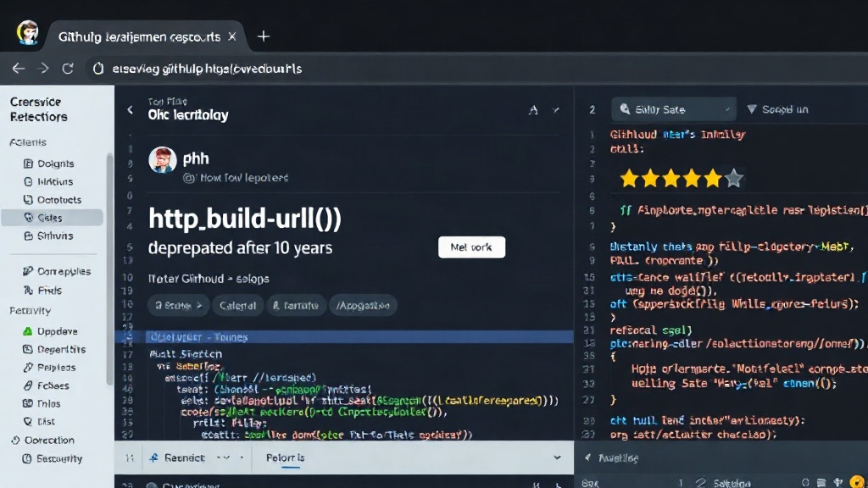Reload the page with the refresh icon
The width and height of the screenshot is (868, 488).
[68, 68]
